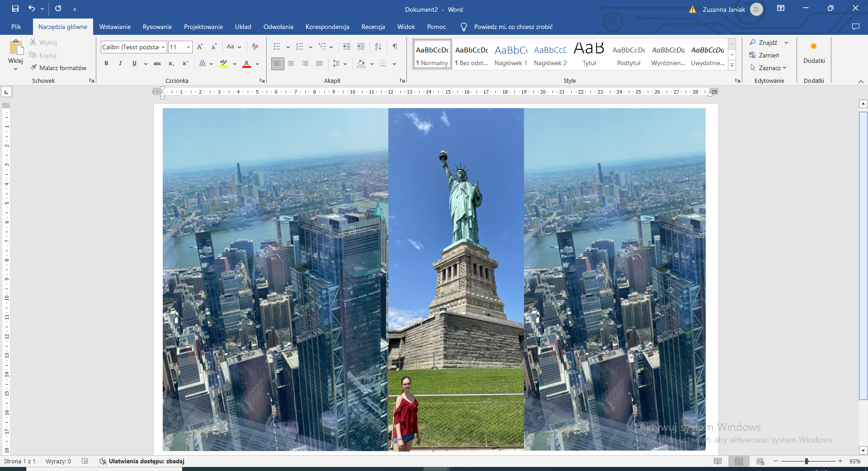Image resolution: width=868 pixels, height=471 pixels.
Task: Zoom out with the minus icon
Action: [776, 461]
